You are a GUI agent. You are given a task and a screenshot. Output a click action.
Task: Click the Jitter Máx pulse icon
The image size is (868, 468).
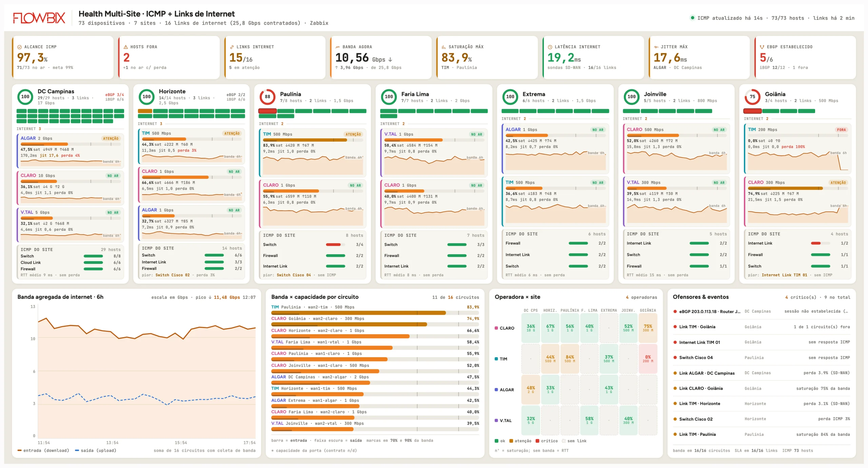[x=656, y=47]
